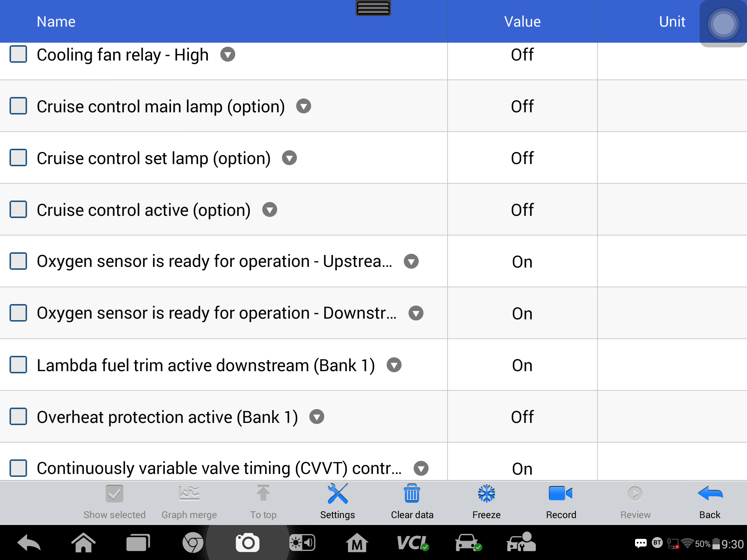This screenshot has width=747, height=560.
Task: Freeze live data with snowflake icon
Action: click(x=486, y=494)
